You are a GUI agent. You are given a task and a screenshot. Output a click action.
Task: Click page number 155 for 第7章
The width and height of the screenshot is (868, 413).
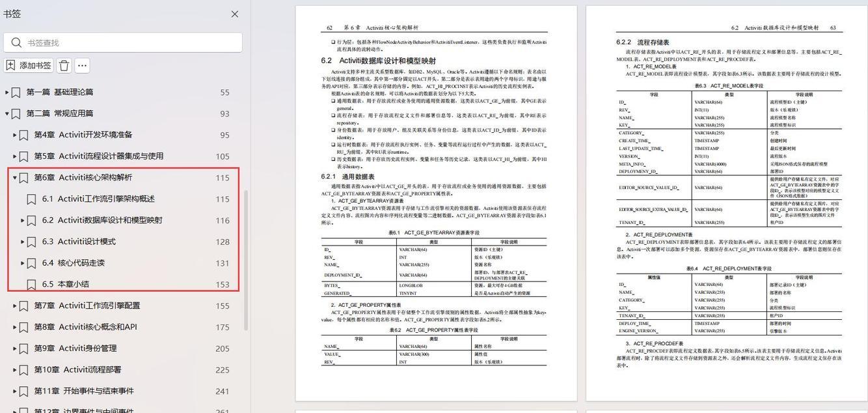pos(223,306)
